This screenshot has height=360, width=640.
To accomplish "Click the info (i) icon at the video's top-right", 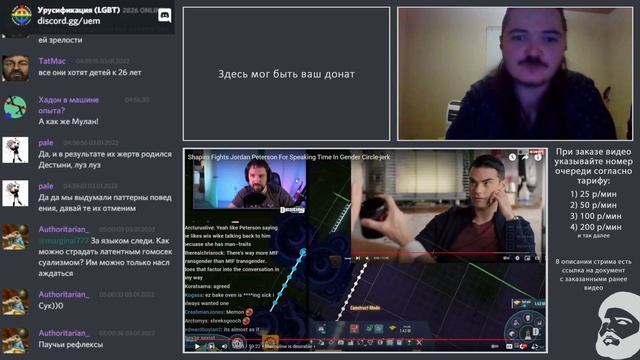I will [538, 157].
